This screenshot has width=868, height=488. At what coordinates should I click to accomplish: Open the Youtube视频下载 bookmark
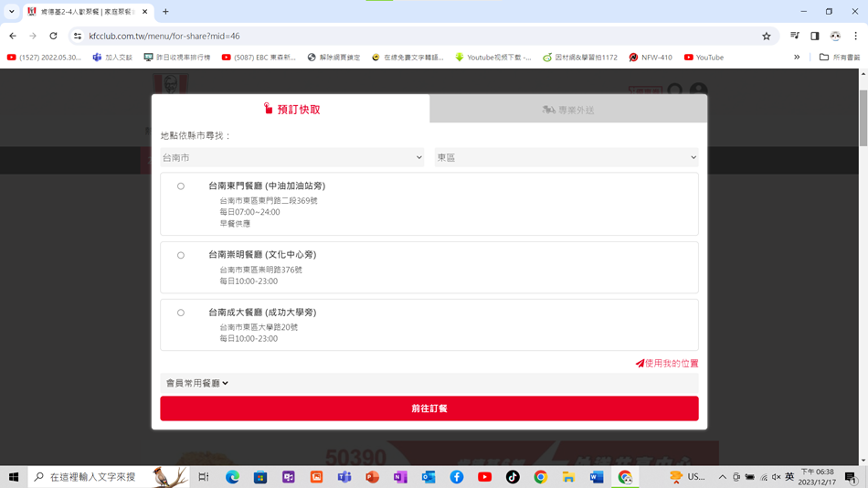493,57
